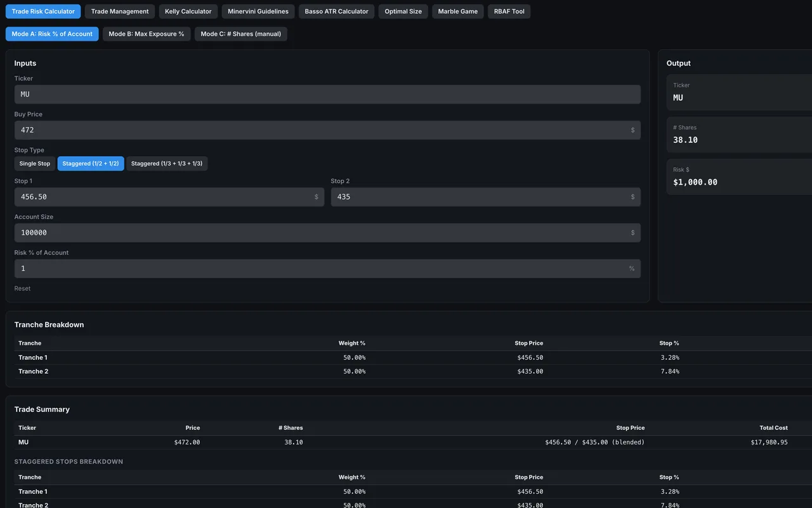Click the MU ticker cell in Trade Summary

coord(23,442)
